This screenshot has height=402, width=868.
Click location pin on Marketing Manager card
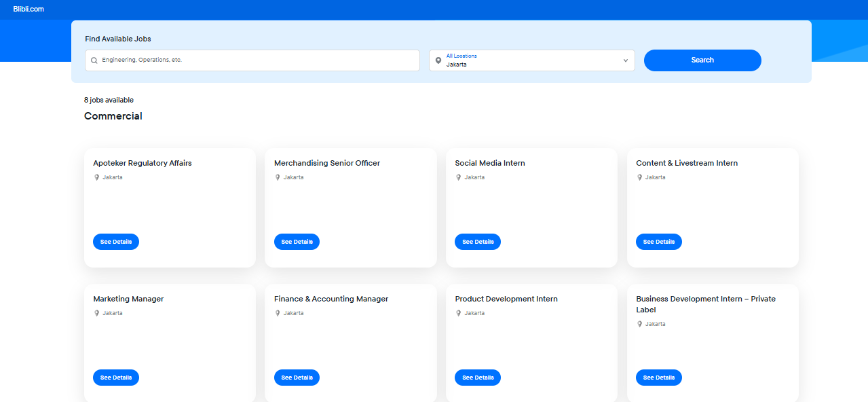(97, 313)
